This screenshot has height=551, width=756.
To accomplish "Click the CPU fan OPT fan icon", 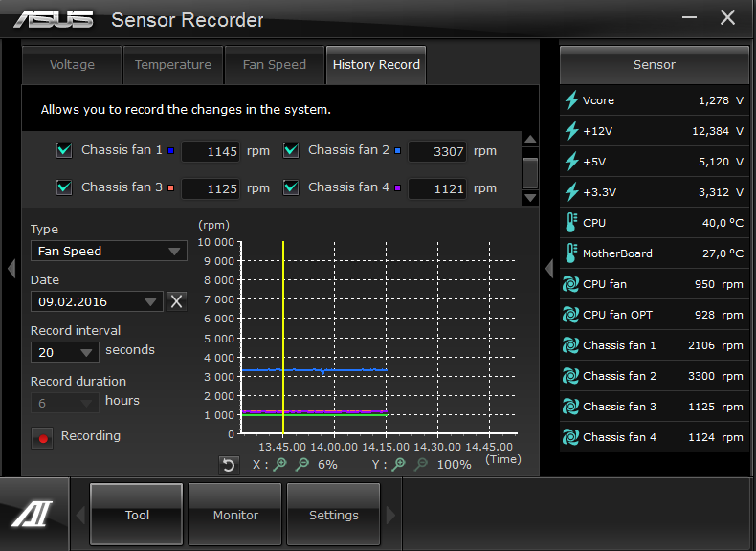I will 571,315.
